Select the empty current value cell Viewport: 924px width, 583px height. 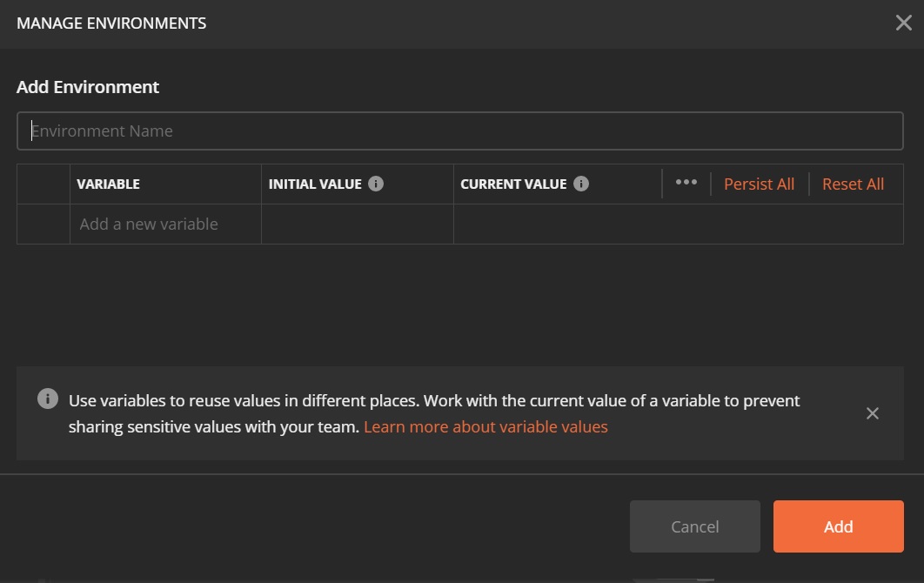pos(678,224)
